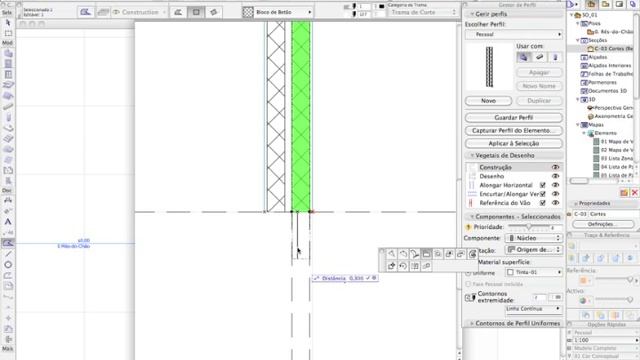Click the last icon in pet palette top row
Screen dimensions: 640x360
pyautogui.click(x=472, y=254)
